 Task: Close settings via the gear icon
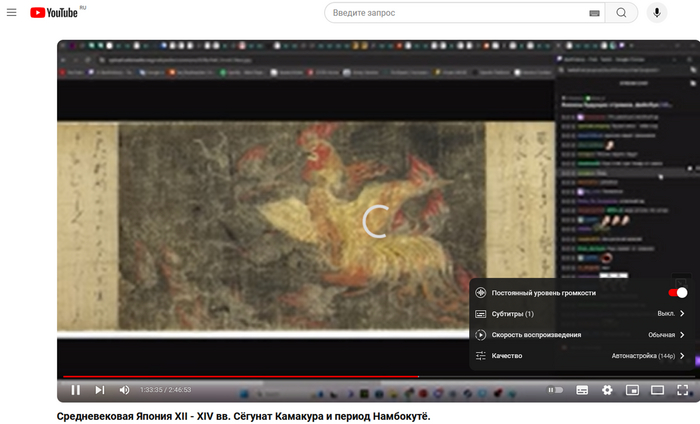point(607,390)
